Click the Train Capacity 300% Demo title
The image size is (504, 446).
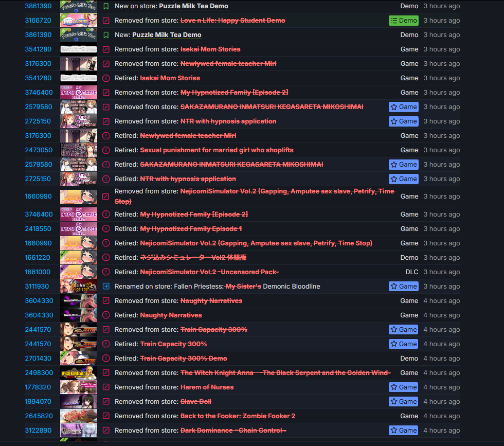point(184,359)
